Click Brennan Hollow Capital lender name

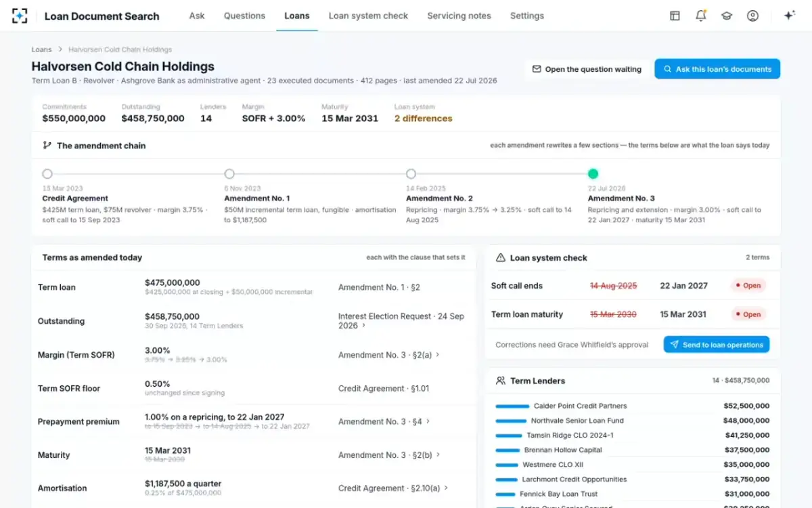tap(563, 450)
